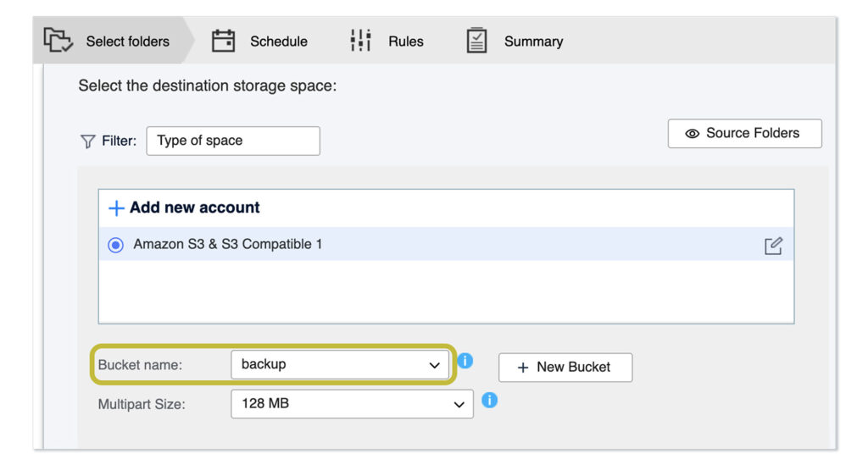Image resolution: width=868 pixels, height=465 pixels.
Task: Edit the Amazon S3 account via pencil icon
Action: [x=773, y=246]
